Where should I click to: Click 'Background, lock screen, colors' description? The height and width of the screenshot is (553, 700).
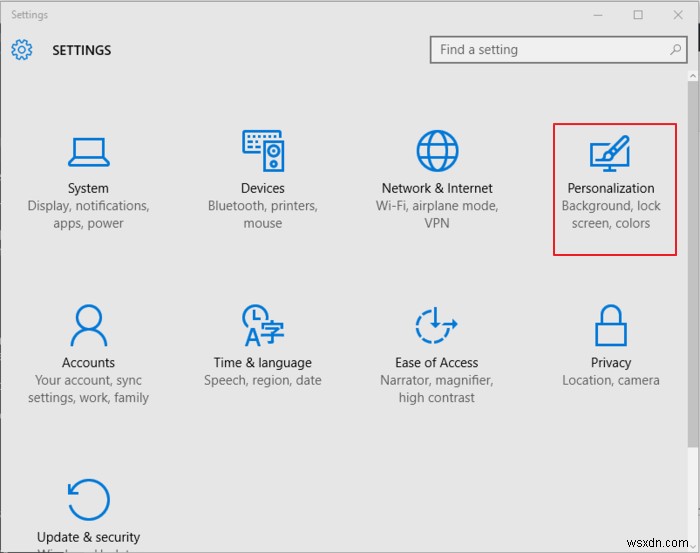[611, 215]
